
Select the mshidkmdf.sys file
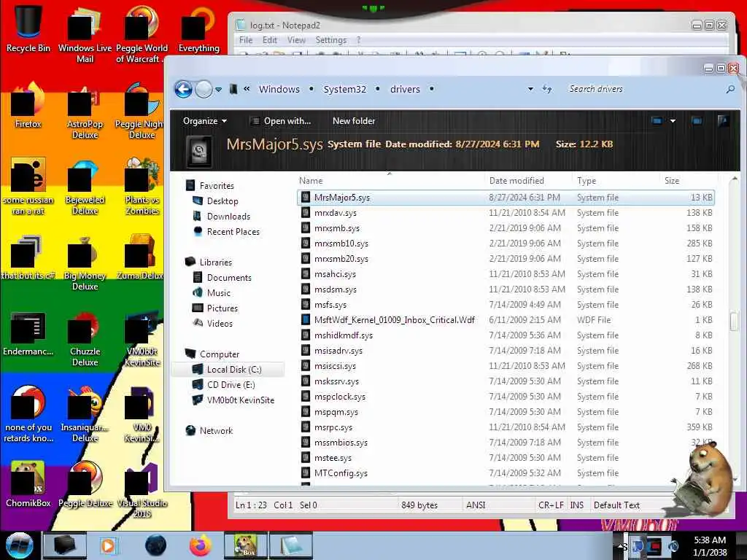click(343, 335)
